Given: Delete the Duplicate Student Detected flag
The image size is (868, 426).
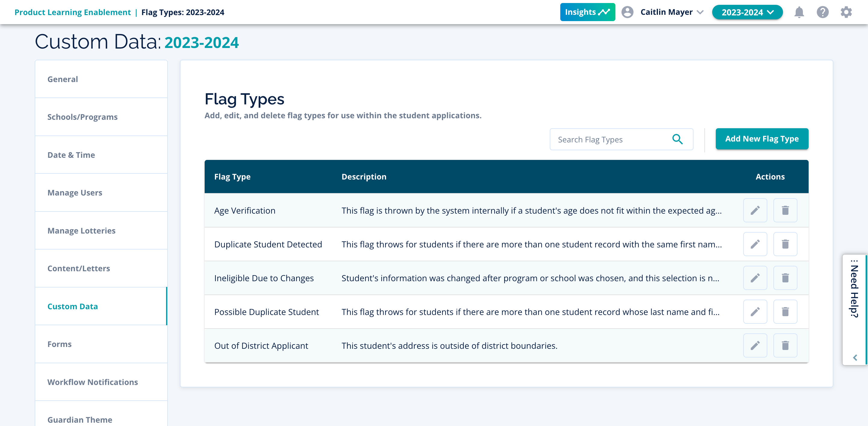Looking at the screenshot, I should [785, 244].
